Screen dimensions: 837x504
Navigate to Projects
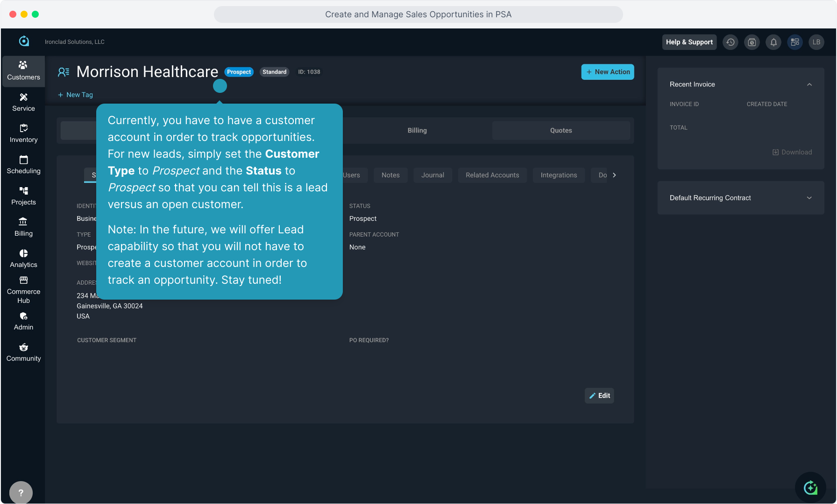coord(23,196)
